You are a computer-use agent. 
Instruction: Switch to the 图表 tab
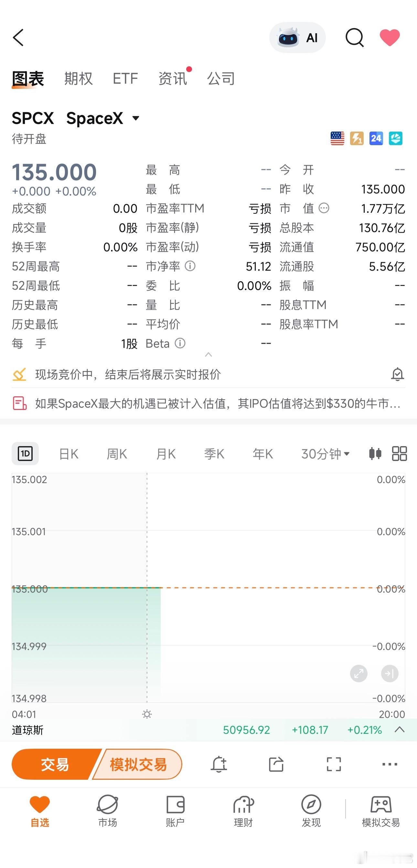pyautogui.click(x=28, y=79)
